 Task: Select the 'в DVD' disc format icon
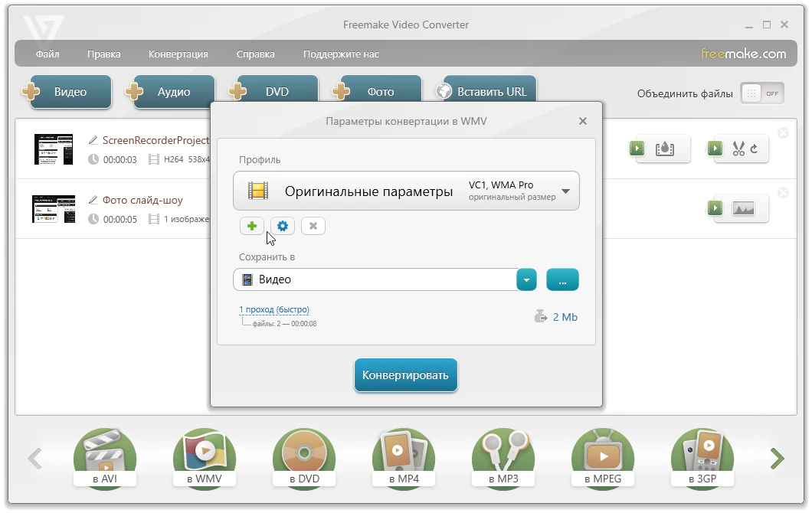coord(304,458)
